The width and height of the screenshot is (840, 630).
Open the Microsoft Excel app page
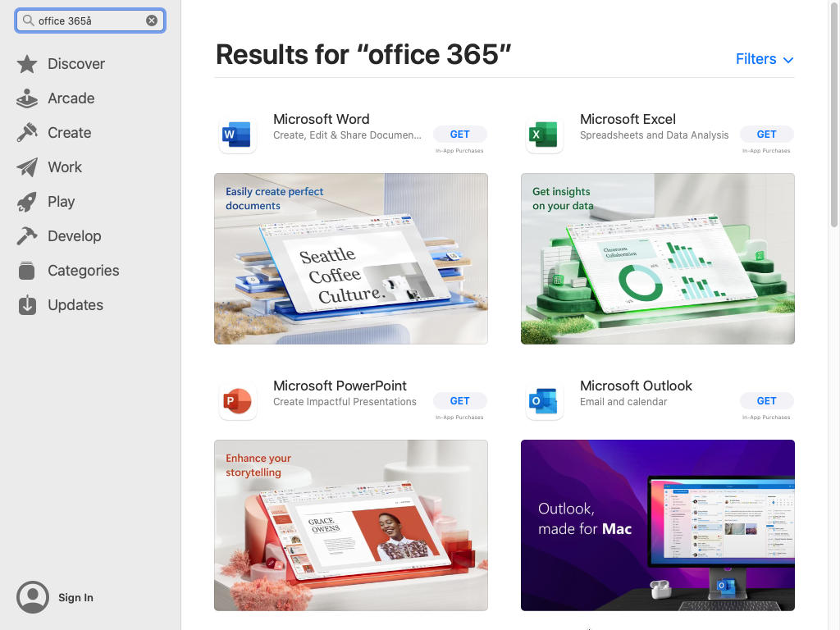pyautogui.click(x=628, y=119)
